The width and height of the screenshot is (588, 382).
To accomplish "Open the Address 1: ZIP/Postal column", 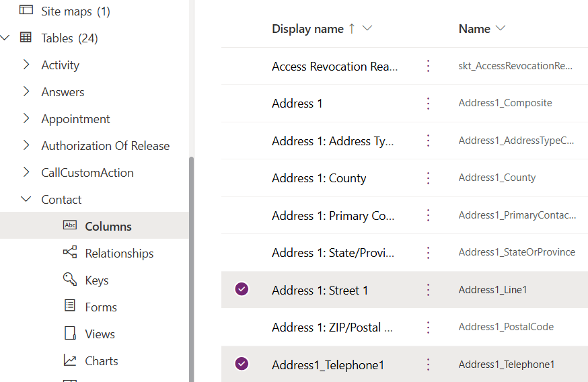I will (326, 328).
